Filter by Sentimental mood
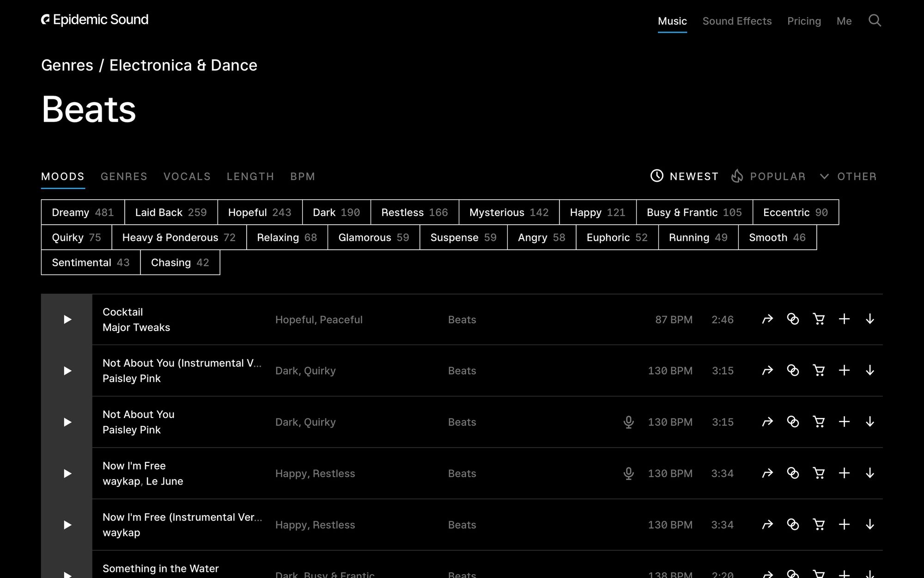Image resolution: width=924 pixels, height=578 pixels. click(91, 262)
